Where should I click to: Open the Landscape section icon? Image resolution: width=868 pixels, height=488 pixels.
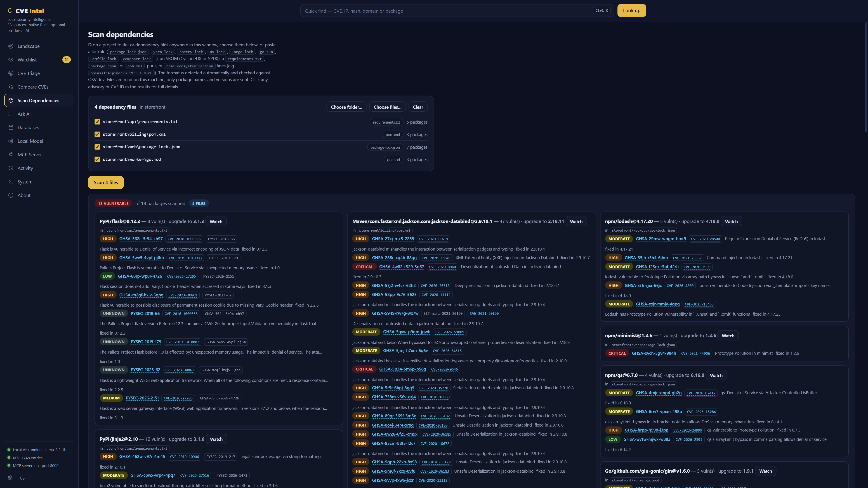(11, 46)
